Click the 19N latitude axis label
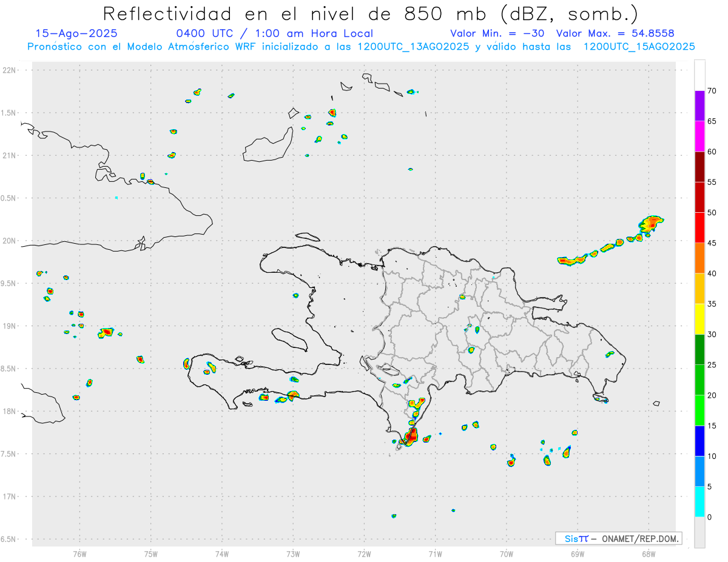Screen dimensions: 728x562 [x=10, y=326]
